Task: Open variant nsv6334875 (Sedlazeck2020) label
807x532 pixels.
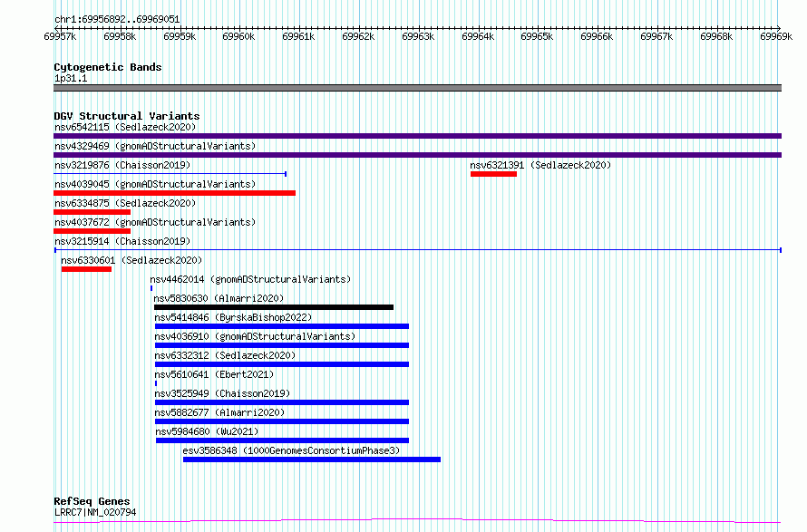Action: point(125,203)
